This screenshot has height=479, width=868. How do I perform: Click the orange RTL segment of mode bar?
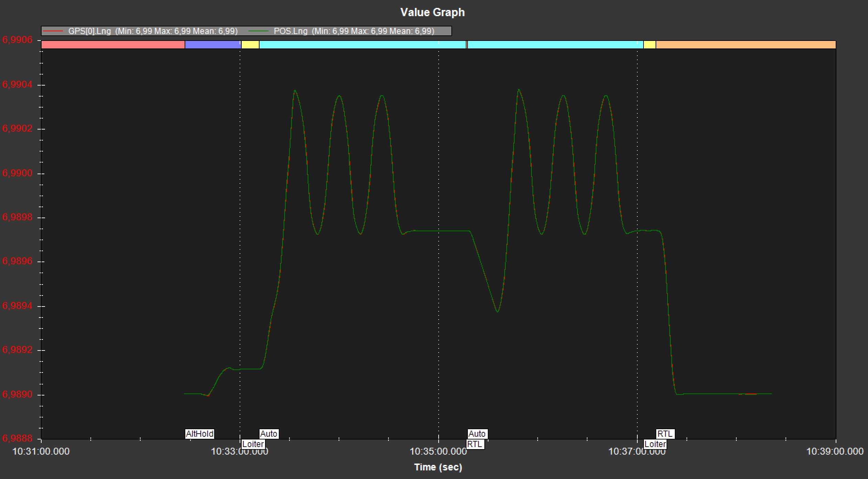coord(745,45)
